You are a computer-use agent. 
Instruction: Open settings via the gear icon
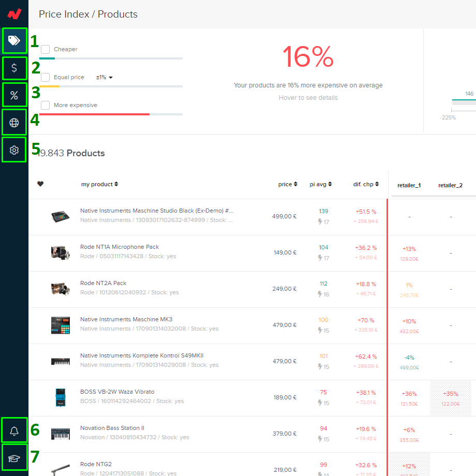tap(14, 150)
